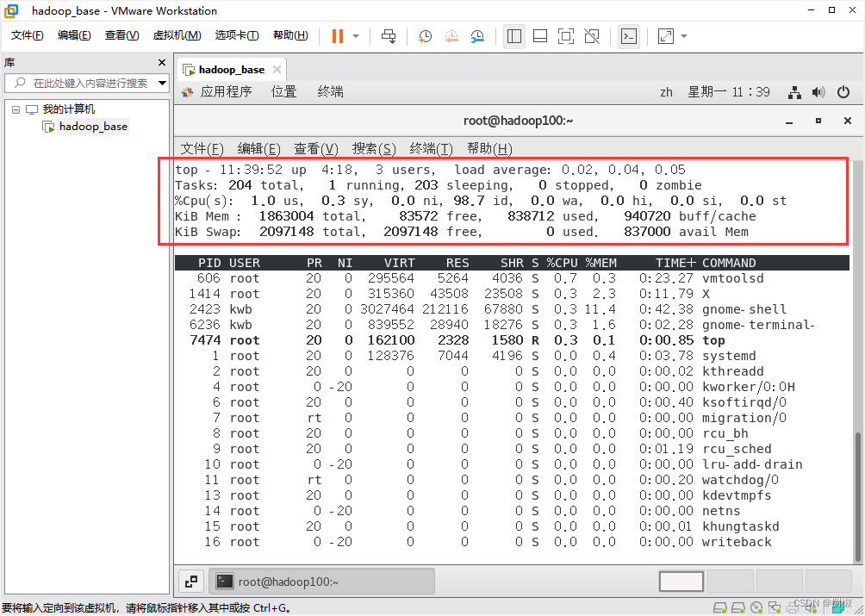
Task: Click the CD/DVD drive status icon
Action: pos(756,608)
